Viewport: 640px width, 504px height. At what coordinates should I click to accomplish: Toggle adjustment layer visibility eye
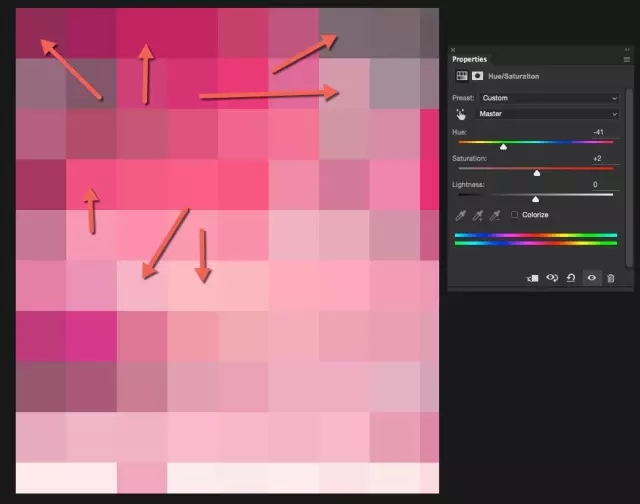(x=591, y=278)
